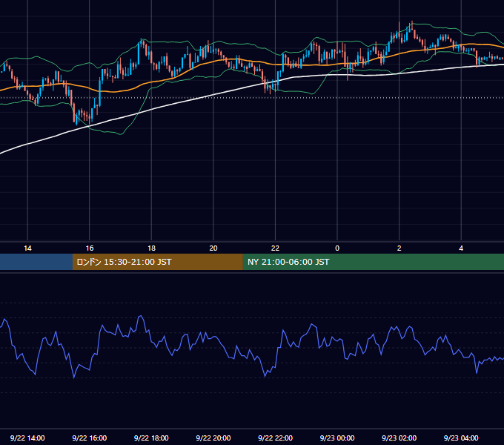Viewport: 504px width, 445px height.
Task: Click the 9/22 20:00 time label
Action: click(x=213, y=438)
